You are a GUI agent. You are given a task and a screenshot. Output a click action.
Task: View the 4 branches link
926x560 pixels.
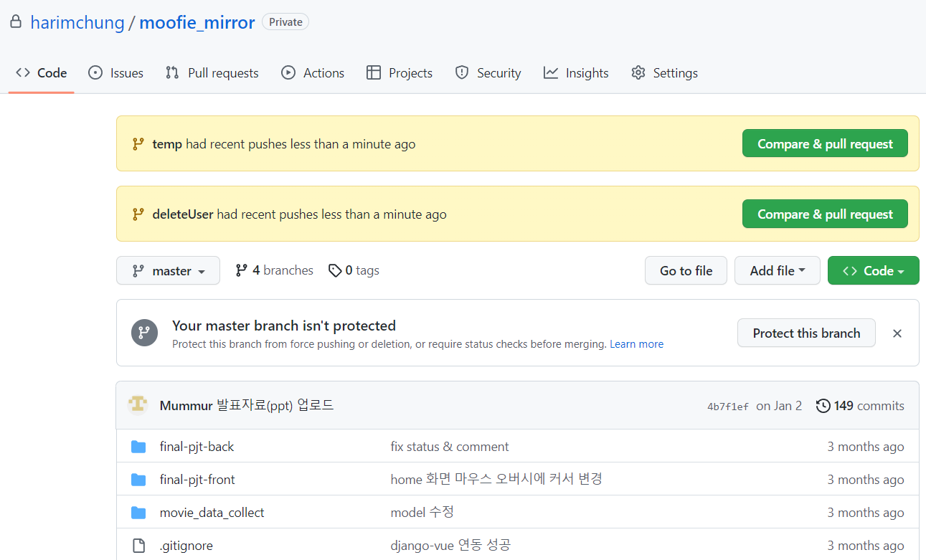tap(274, 270)
